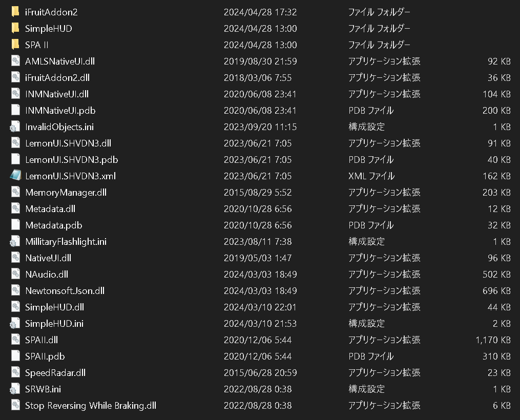Select the MemoryManager.dll file name
The image size is (520, 420).
[x=66, y=192]
